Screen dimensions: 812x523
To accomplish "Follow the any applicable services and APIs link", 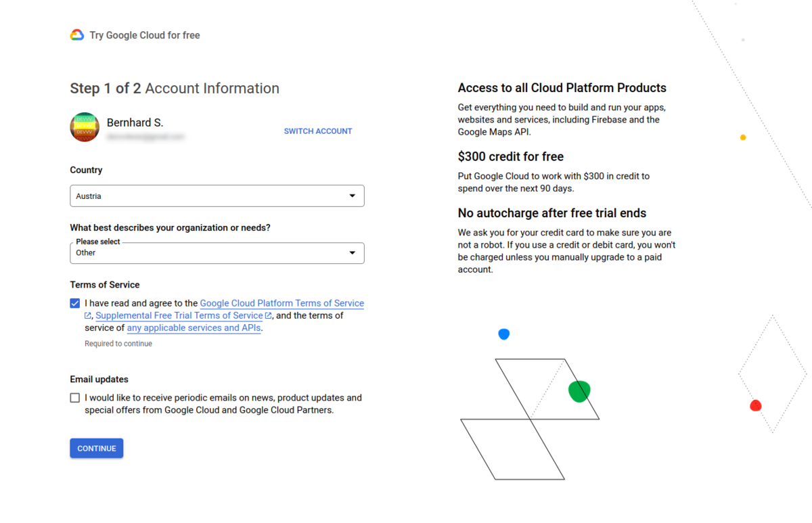I will (x=194, y=328).
